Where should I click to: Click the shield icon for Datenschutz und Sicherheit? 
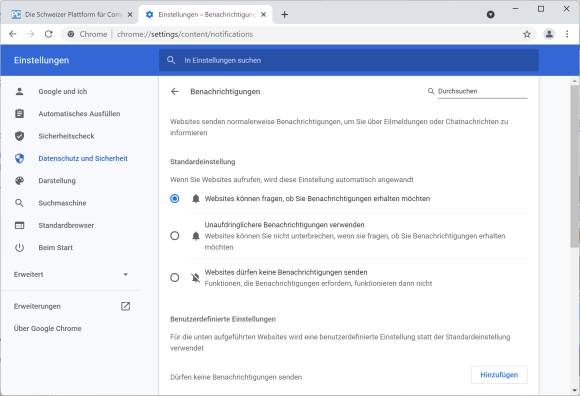tap(19, 158)
